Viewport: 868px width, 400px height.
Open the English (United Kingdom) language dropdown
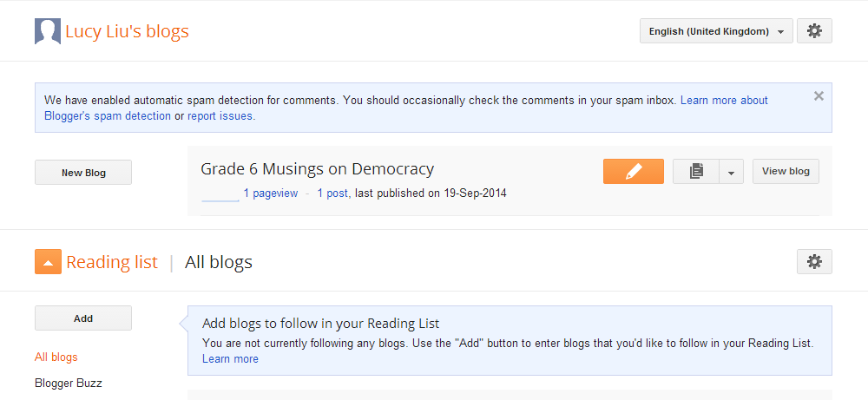tap(716, 31)
